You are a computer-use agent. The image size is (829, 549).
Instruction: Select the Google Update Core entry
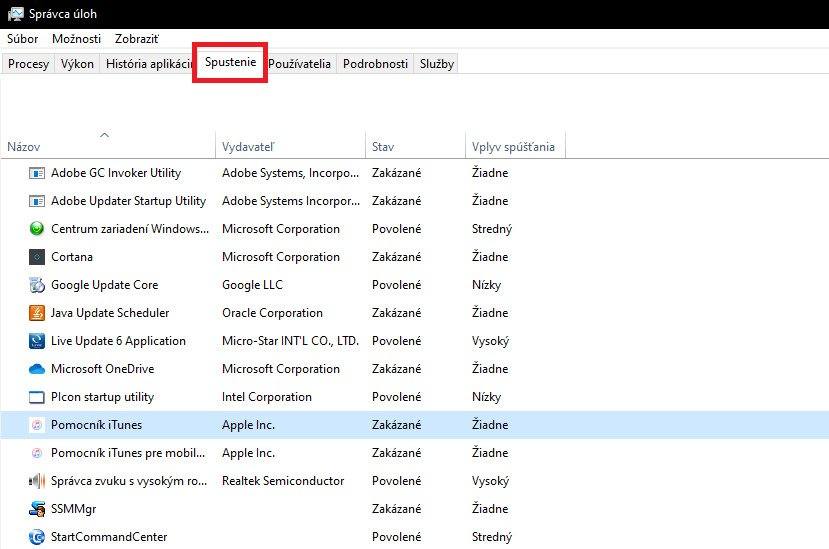(414, 285)
